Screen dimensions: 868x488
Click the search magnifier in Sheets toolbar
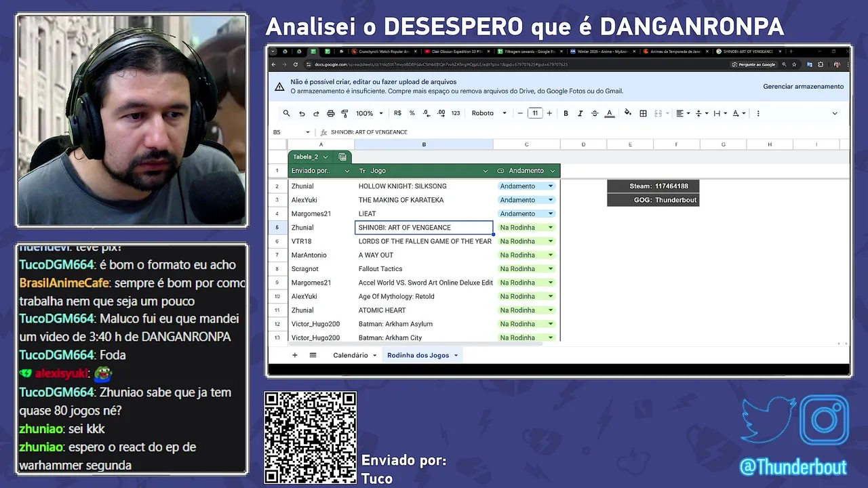pos(286,113)
